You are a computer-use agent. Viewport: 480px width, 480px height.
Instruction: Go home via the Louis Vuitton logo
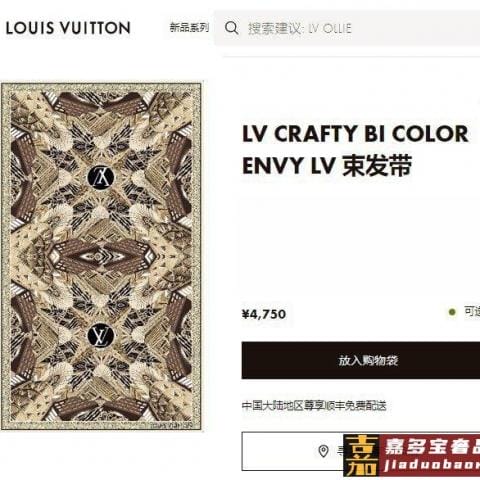(x=68, y=28)
